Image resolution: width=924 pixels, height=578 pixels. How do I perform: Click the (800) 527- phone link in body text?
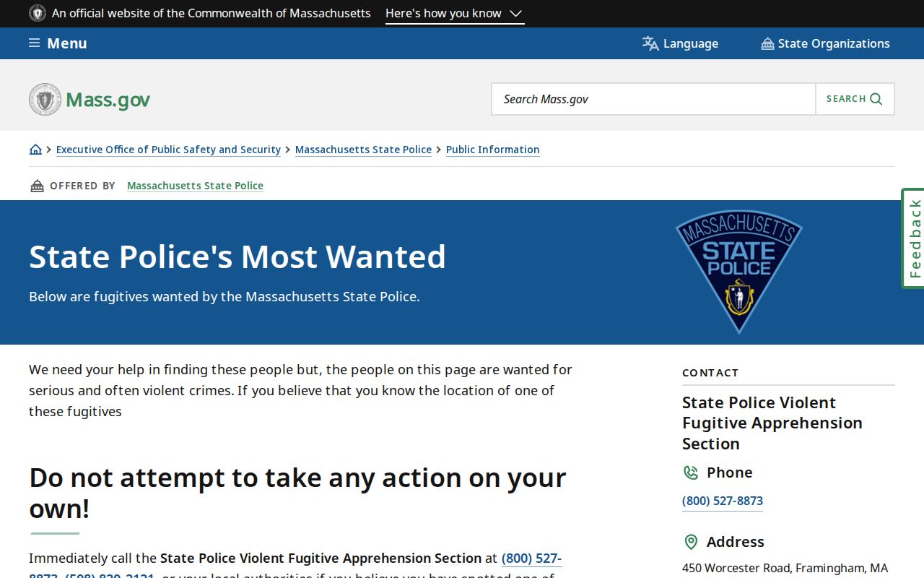coord(531,558)
